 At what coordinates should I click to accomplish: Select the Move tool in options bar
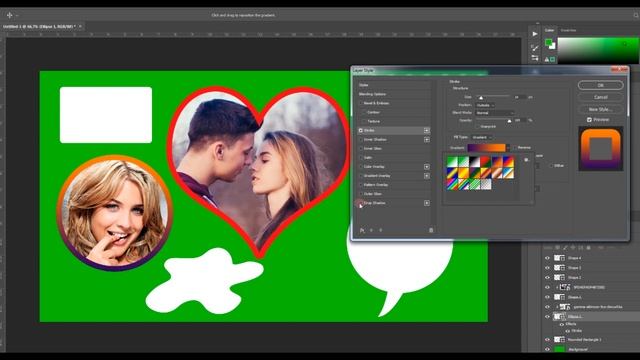click(9, 15)
